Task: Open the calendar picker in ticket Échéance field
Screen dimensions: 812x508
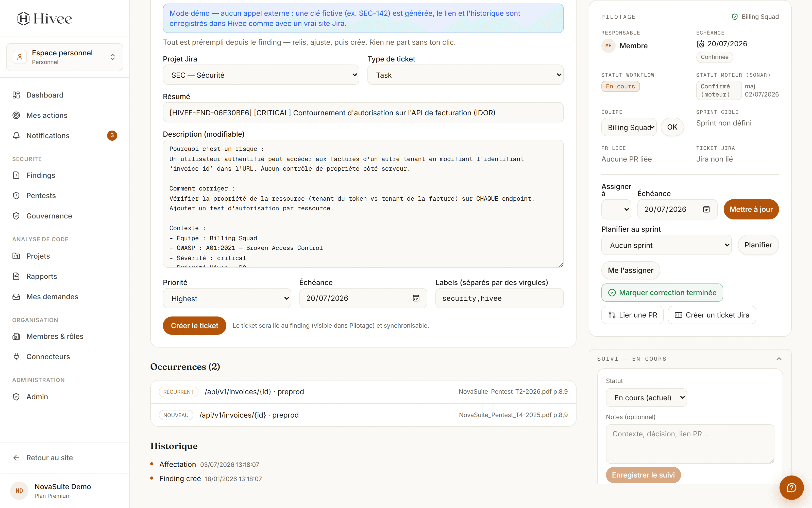Action: [x=416, y=298]
